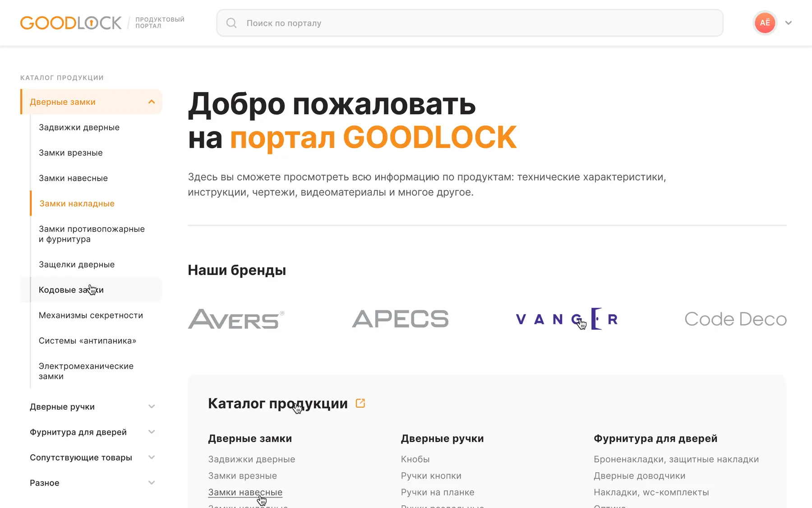The height and width of the screenshot is (508, 812).
Task: Click Ручки кнопки catalog link
Action: (431, 476)
